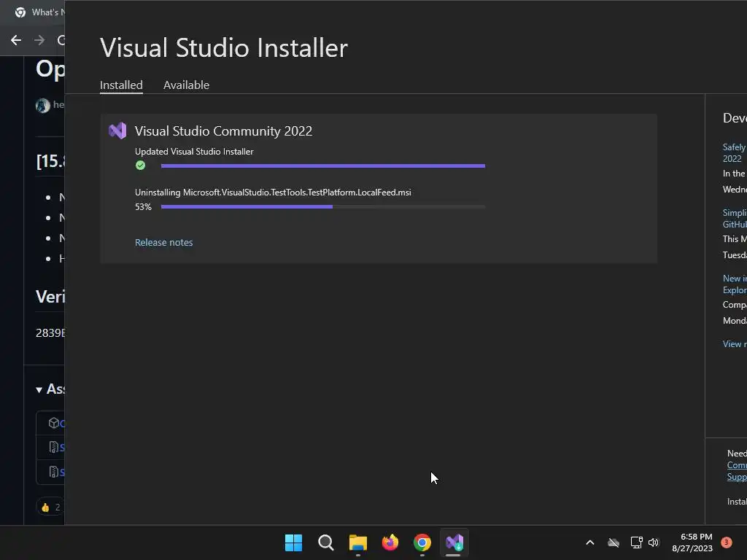Go back in the Chrome browser

point(16,40)
